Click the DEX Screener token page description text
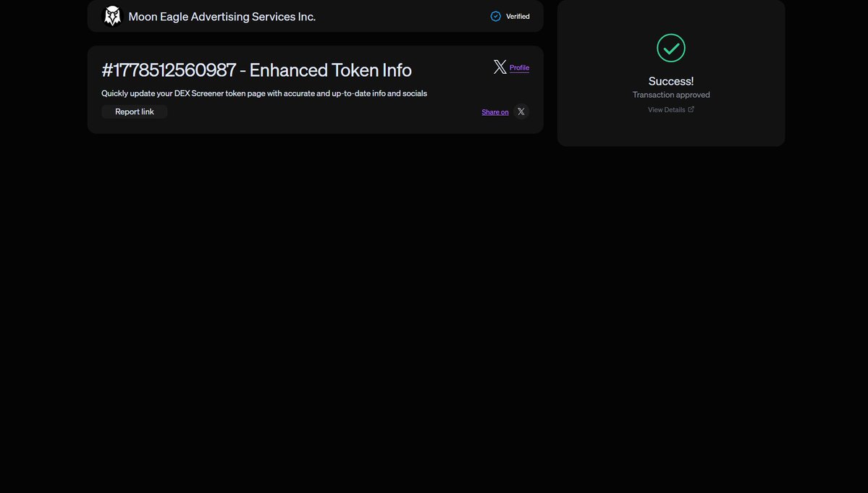 coord(264,93)
